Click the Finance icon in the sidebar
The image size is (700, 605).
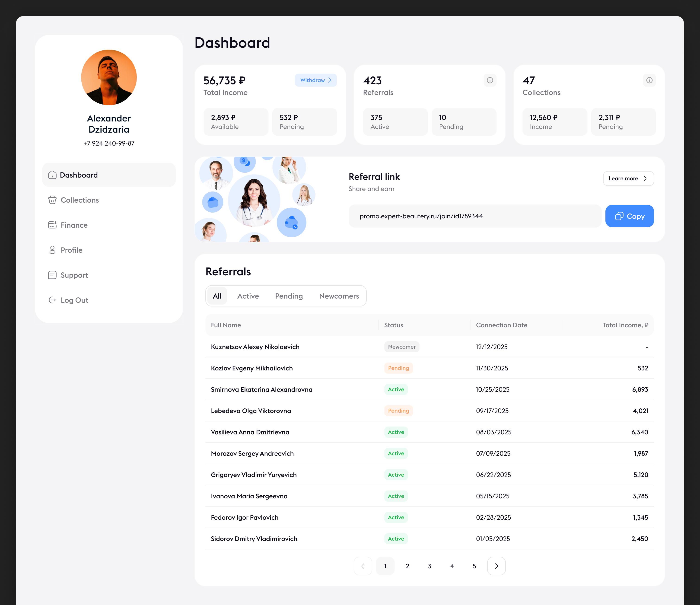(52, 225)
